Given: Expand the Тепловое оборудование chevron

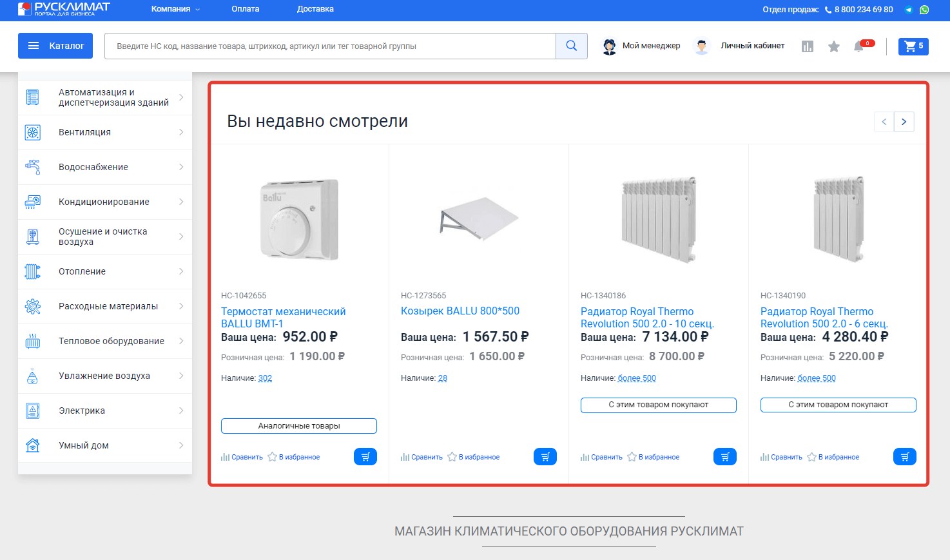Looking at the screenshot, I should tap(181, 341).
